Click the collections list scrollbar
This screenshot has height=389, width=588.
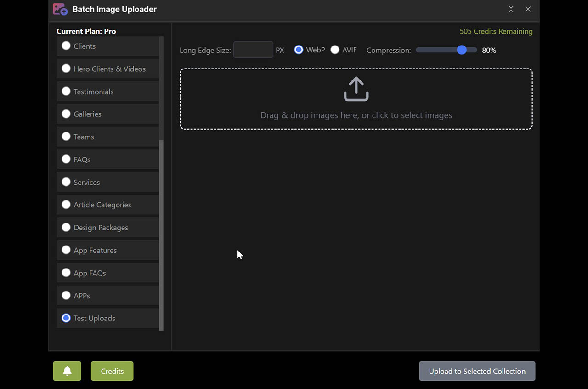(x=161, y=235)
